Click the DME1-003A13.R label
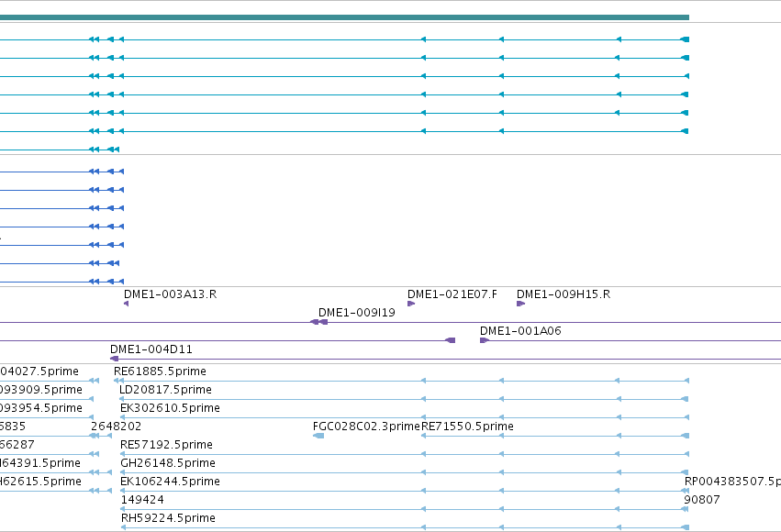 pyautogui.click(x=171, y=294)
